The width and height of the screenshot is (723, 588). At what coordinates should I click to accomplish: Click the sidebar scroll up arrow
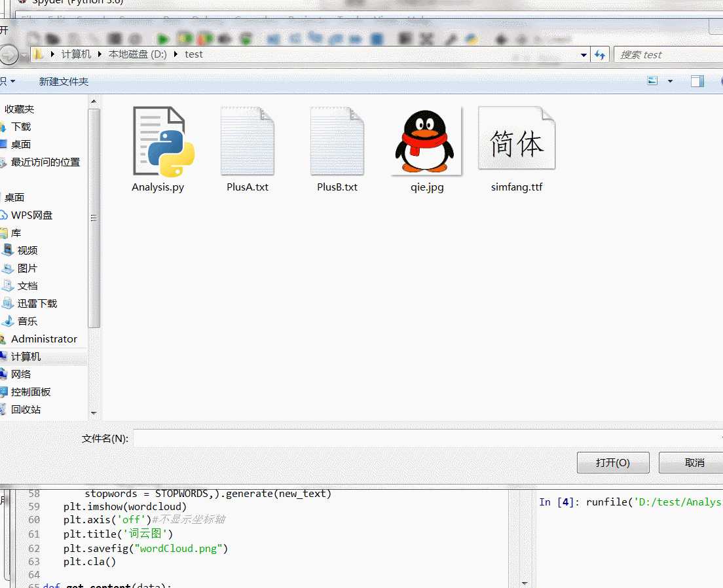tap(94, 101)
